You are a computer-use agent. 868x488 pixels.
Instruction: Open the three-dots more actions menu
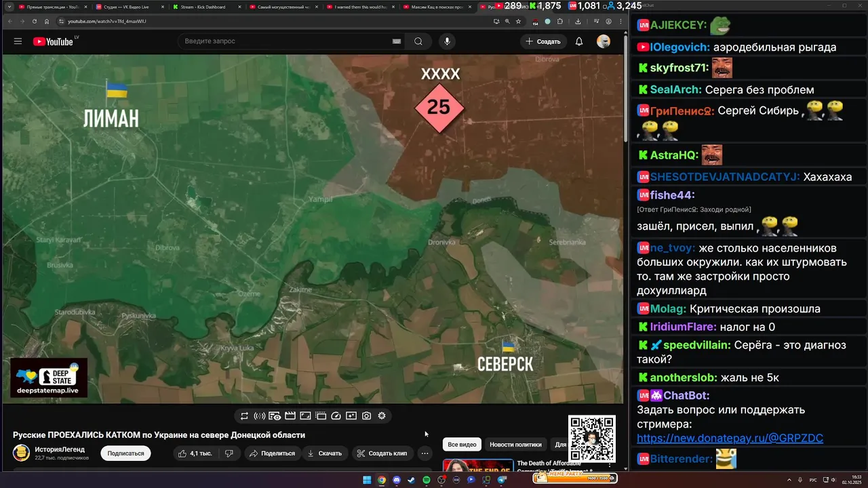425,453
